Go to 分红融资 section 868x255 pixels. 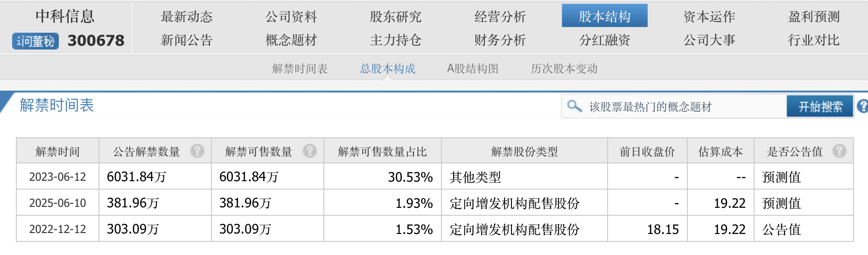604,40
